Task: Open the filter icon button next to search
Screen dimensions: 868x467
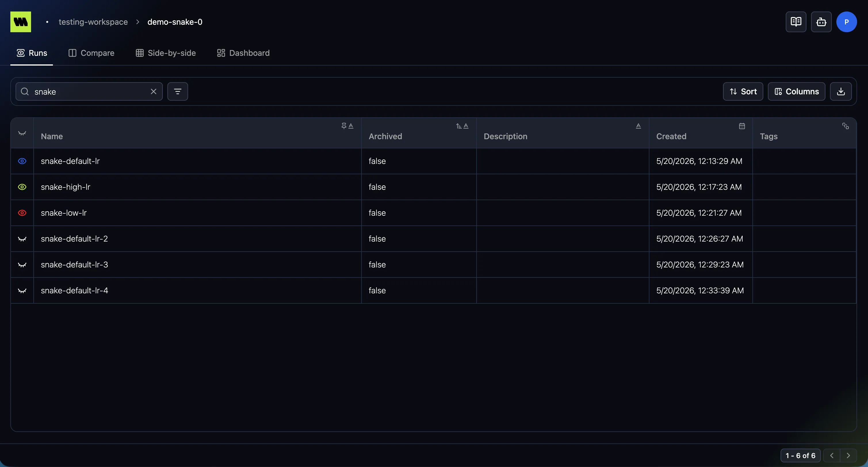Action: [x=177, y=92]
